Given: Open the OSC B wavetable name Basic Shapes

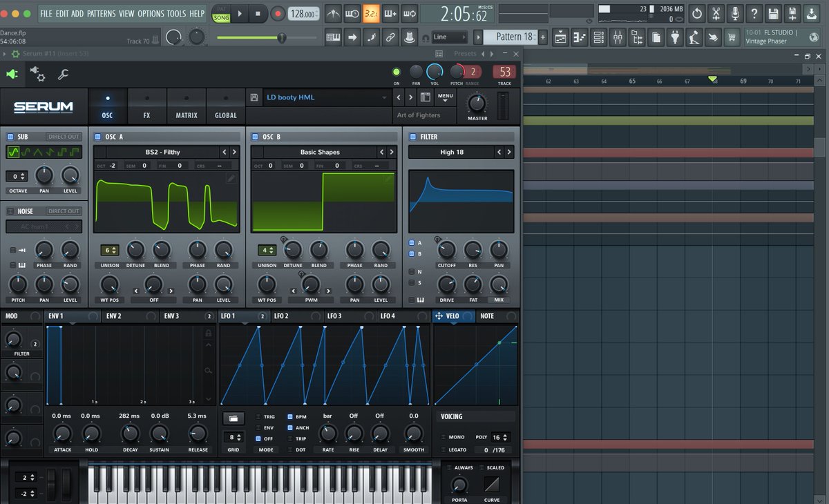Looking at the screenshot, I should pyautogui.click(x=319, y=152).
